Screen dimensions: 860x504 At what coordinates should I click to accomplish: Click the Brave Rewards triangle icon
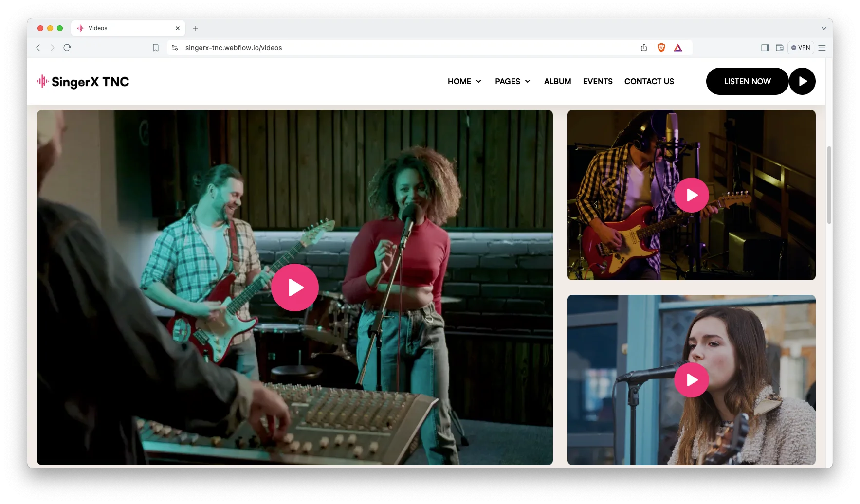click(x=678, y=48)
